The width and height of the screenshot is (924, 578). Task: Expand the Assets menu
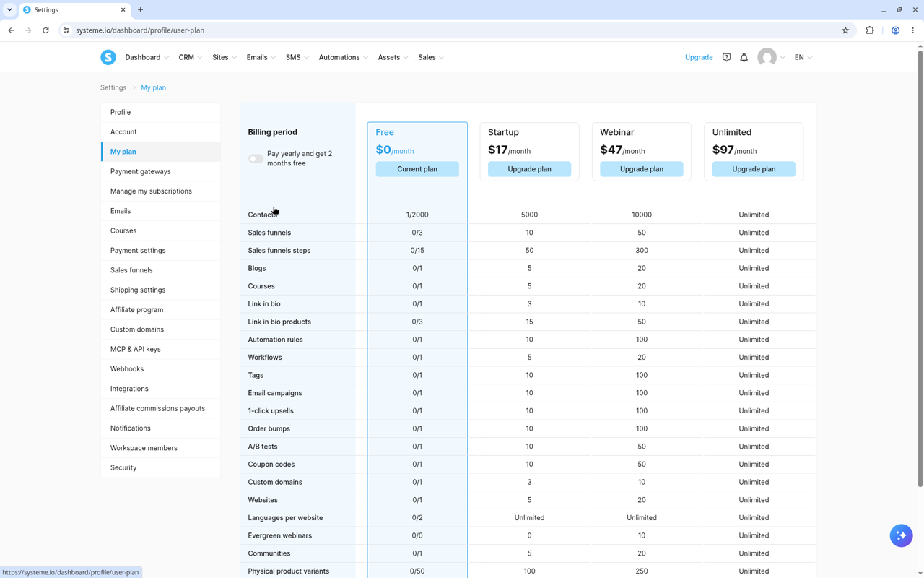point(393,57)
